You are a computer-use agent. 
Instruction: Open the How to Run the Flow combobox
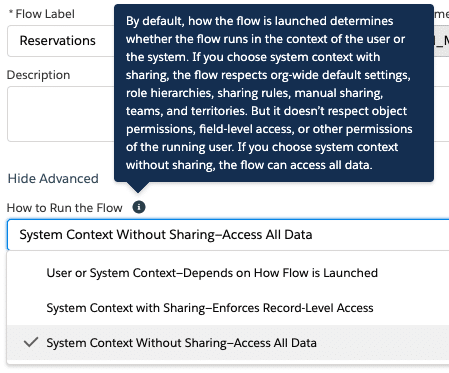coord(228,235)
